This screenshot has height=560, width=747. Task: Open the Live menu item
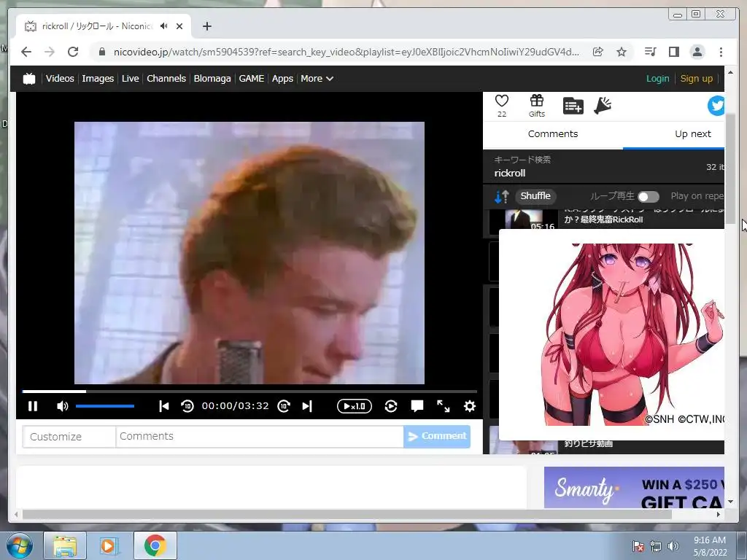(130, 79)
